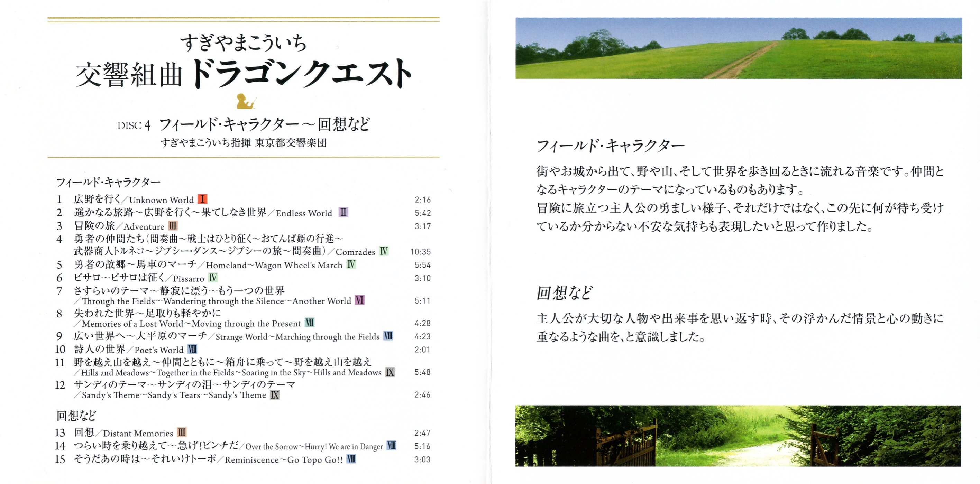Click the magenta VI badge beside Another World

pos(359,300)
